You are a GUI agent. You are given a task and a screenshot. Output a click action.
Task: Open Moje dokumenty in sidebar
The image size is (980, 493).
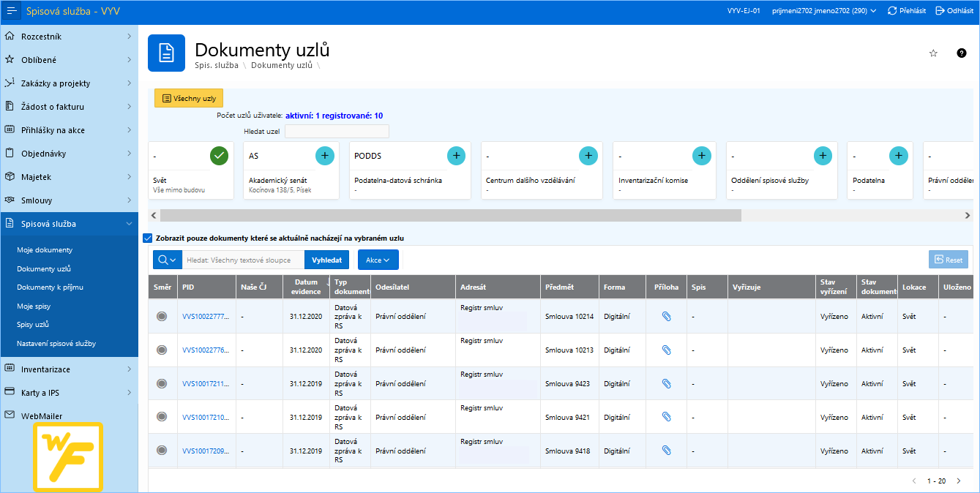(45, 250)
